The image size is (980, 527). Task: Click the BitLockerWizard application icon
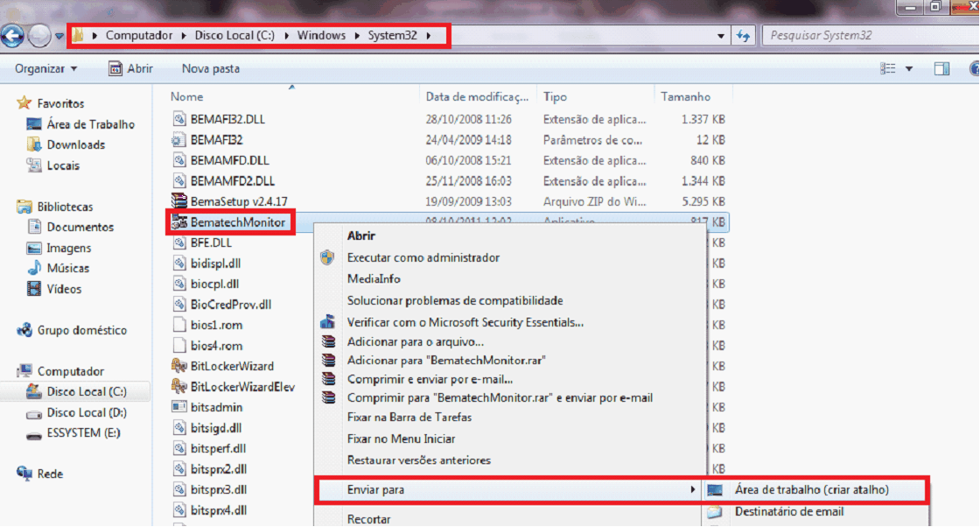[178, 366]
